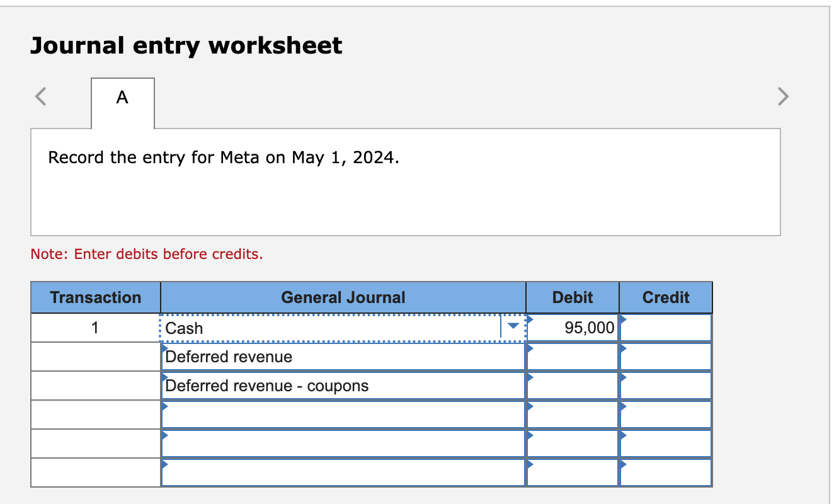The image size is (834, 504).
Task: Open the account list for row two
Action: pos(343,357)
